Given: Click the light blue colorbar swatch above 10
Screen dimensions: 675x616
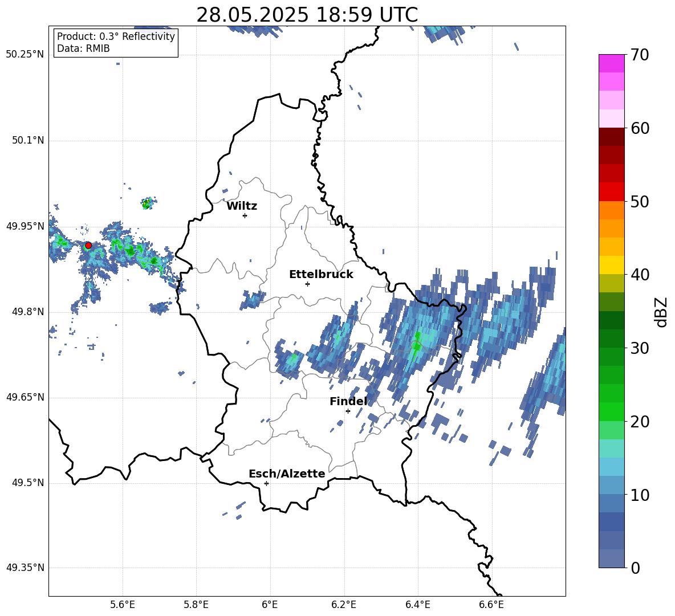Looking at the screenshot, I should point(611,467).
